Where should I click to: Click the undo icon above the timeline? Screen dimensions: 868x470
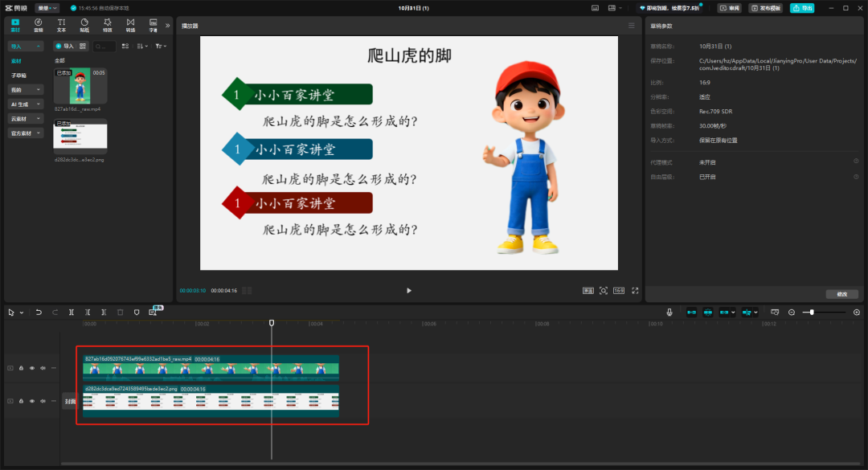coord(38,312)
